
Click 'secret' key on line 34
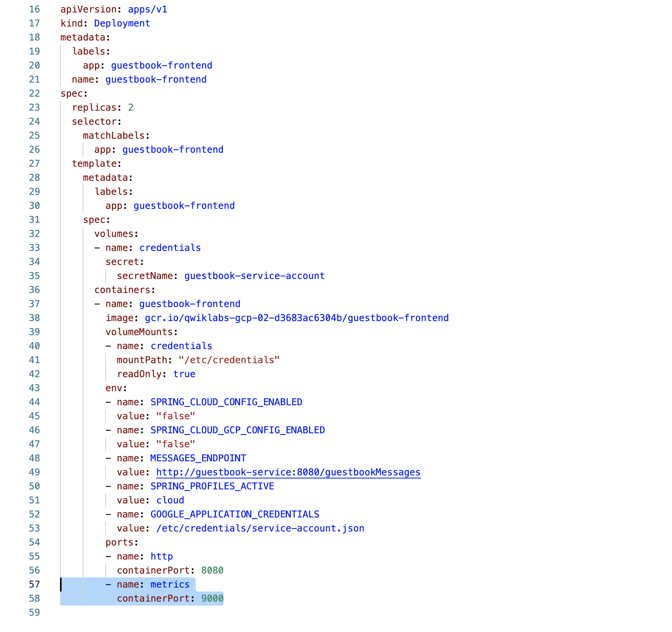click(122, 262)
